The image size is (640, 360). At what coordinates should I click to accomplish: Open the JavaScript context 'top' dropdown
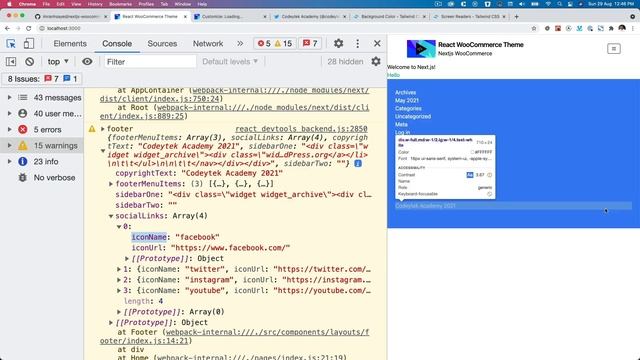tap(58, 62)
